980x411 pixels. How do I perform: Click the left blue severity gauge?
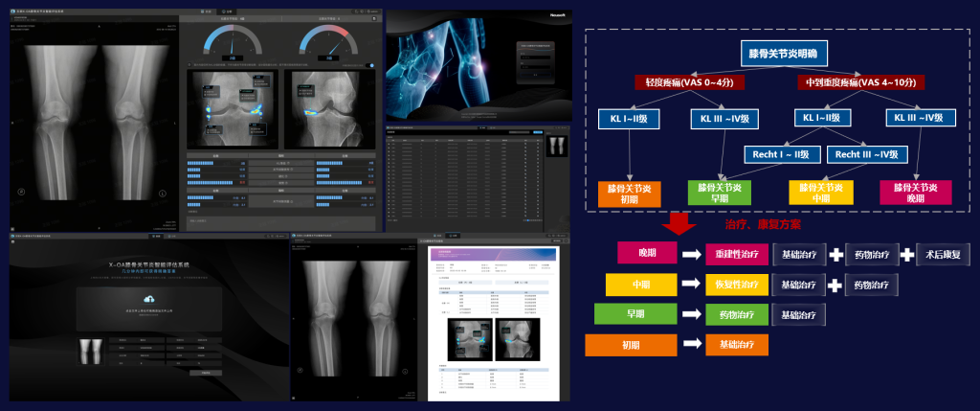230,44
